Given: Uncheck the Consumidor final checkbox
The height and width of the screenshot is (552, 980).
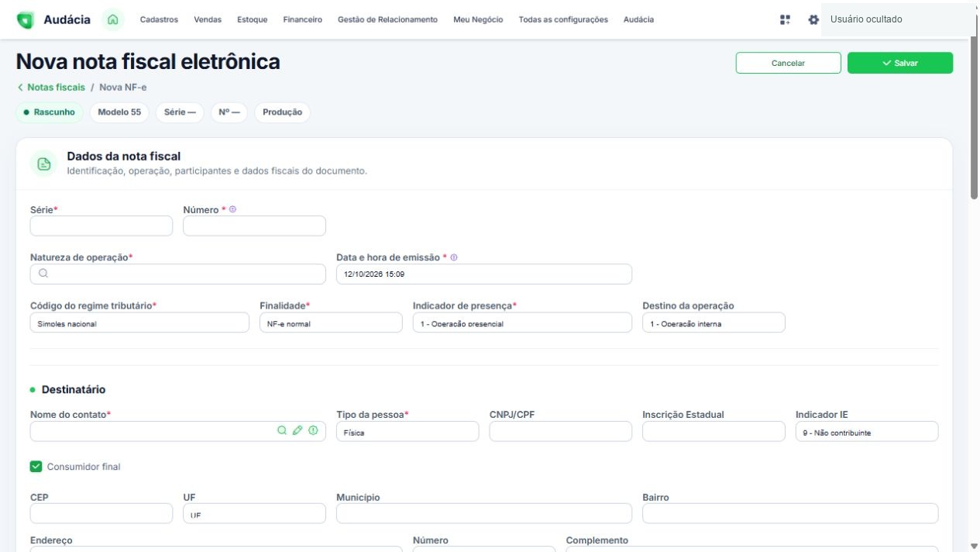Looking at the screenshot, I should [36, 467].
